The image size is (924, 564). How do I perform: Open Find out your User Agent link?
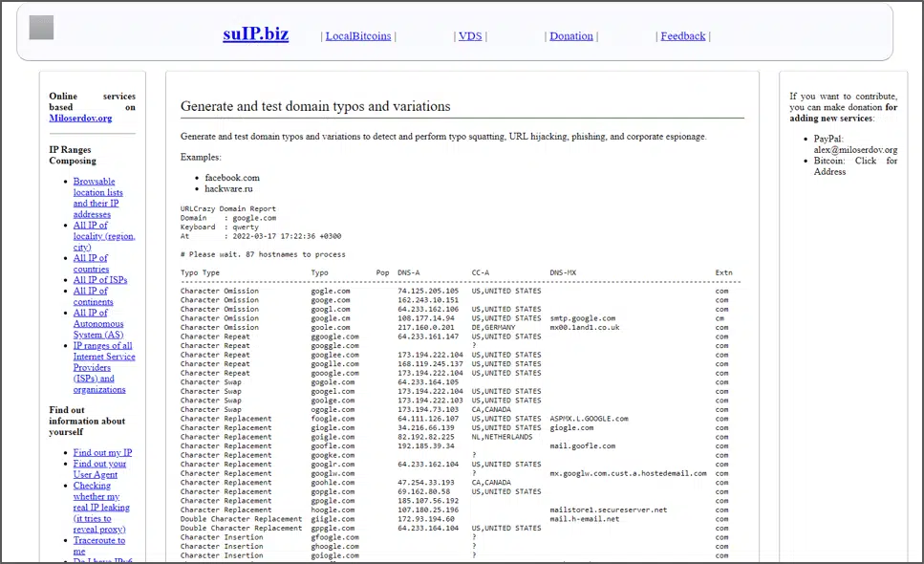(x=99, y=469)
